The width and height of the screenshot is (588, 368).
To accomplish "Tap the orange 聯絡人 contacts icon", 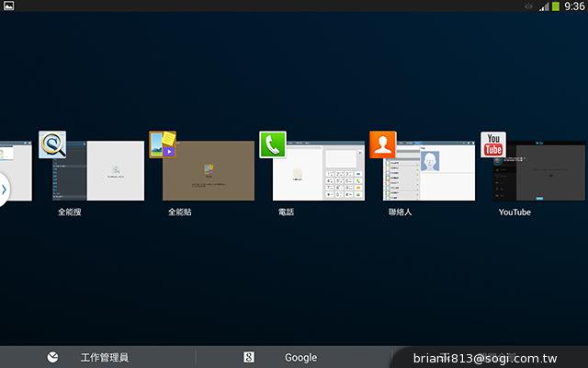I will 383,144.
